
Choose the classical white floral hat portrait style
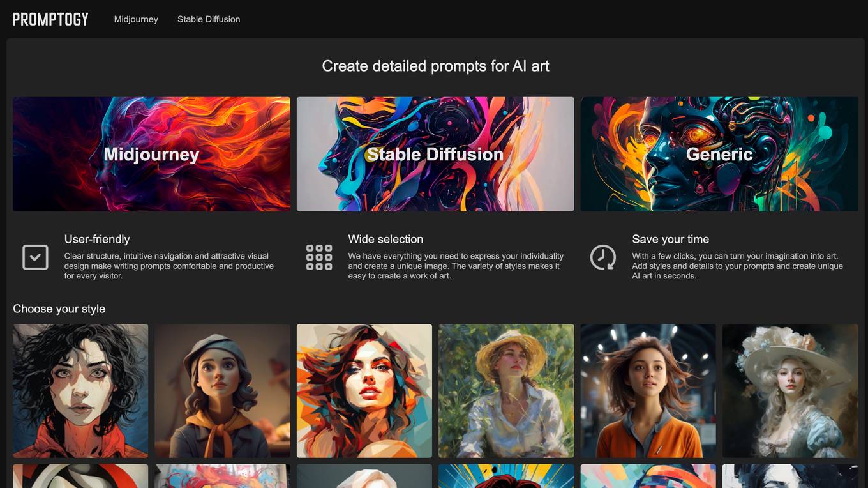[x=790, y=391]
